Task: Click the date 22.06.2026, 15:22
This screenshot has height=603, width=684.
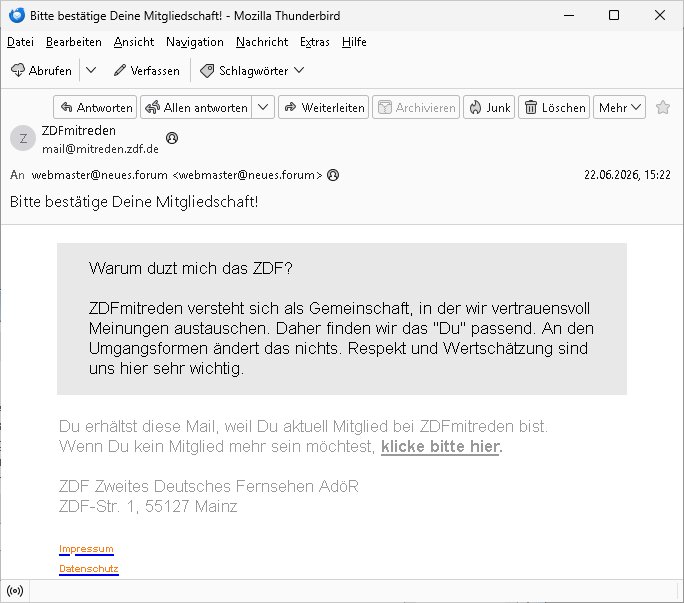Action: coord(627,175)
